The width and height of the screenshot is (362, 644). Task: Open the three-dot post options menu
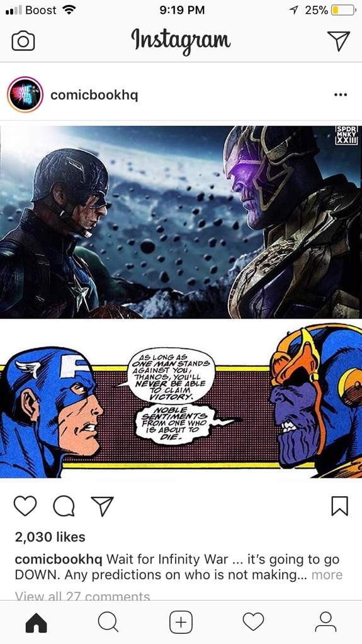tap(341, 95)
